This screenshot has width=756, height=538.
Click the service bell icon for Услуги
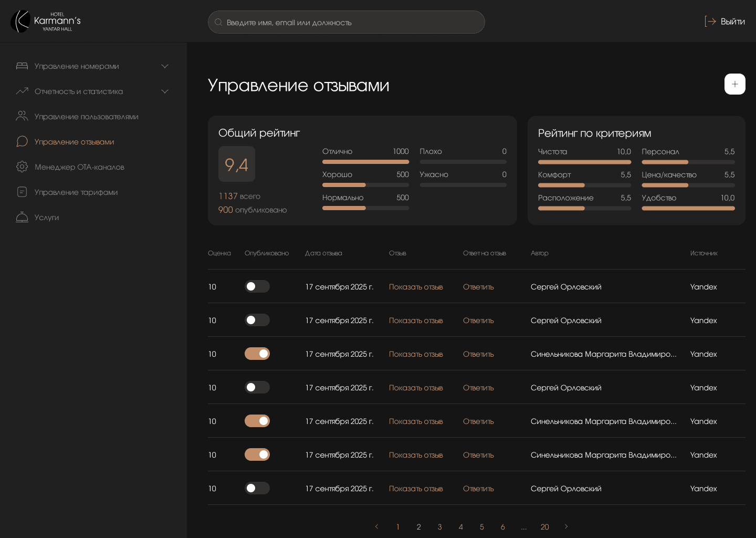(x=22, y=217)
